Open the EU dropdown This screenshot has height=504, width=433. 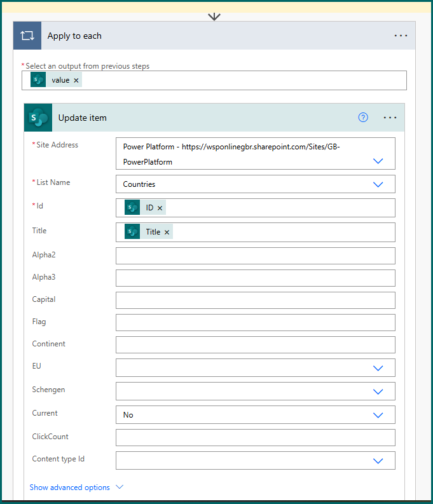(x=378, y=368)
